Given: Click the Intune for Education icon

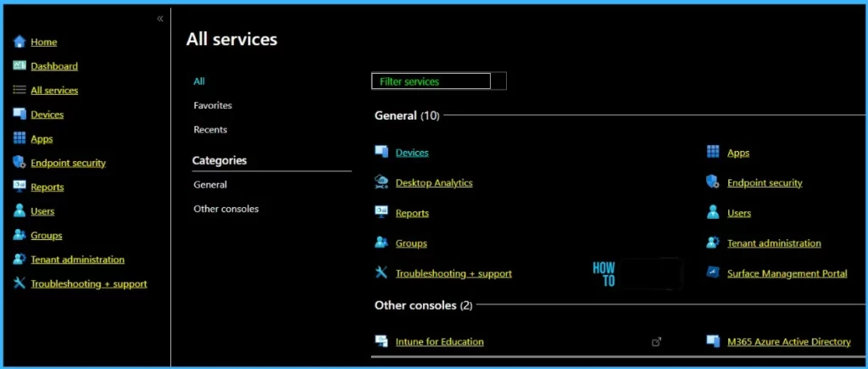Looking at the screenshot, I should coord(381,341).
